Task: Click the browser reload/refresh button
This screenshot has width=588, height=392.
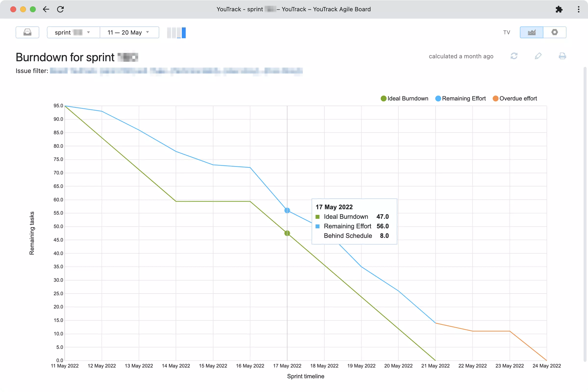Action: pos(61,9)
